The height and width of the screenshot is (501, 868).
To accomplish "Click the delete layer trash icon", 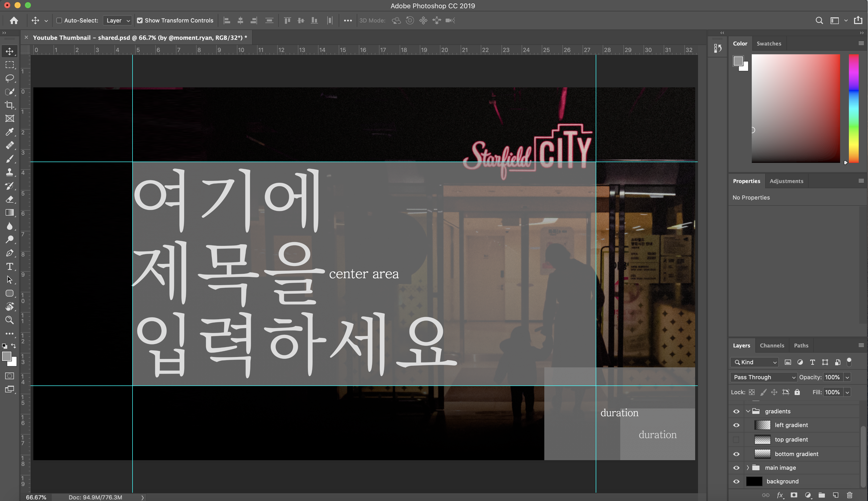I will pyautogui.click(x=849, y=495).
